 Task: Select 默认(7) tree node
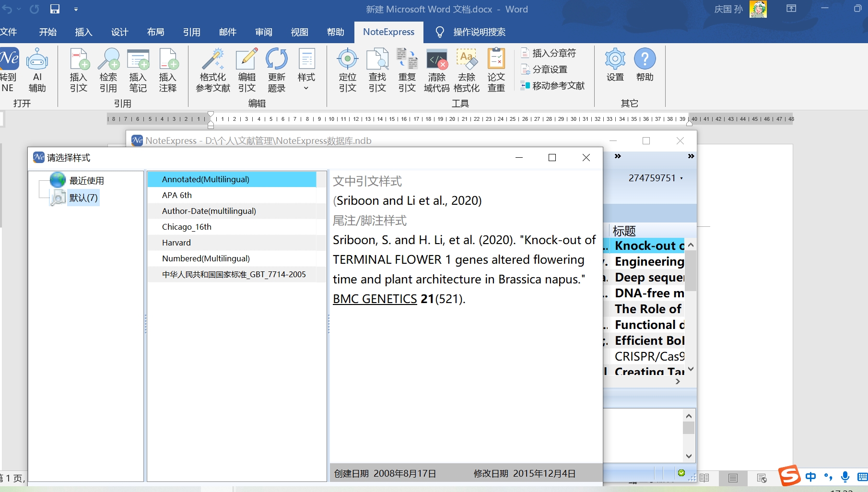tap(75, 198)
